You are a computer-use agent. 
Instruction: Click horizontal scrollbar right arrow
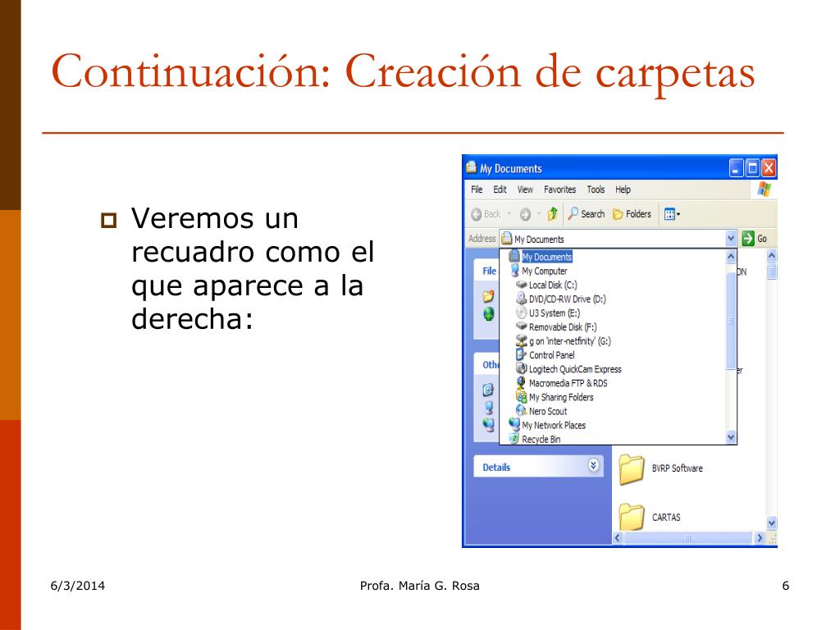[x=759, y=538]
